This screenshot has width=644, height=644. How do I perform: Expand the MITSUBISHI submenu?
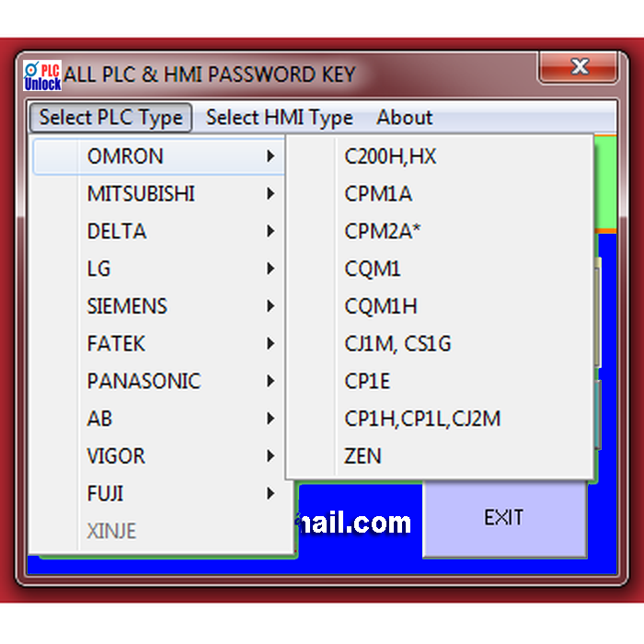coord(141,194)
